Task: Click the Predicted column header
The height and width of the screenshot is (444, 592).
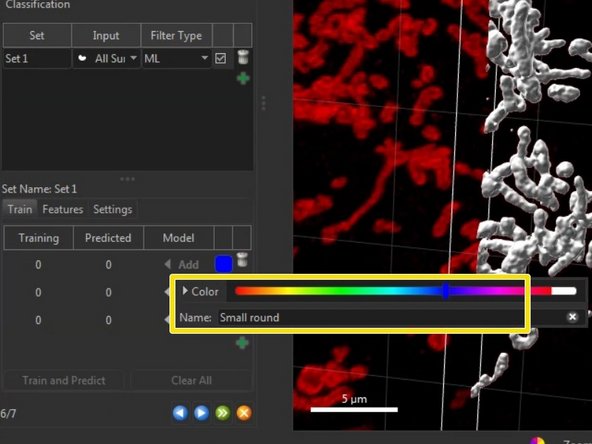Action: tap(108, 238)
